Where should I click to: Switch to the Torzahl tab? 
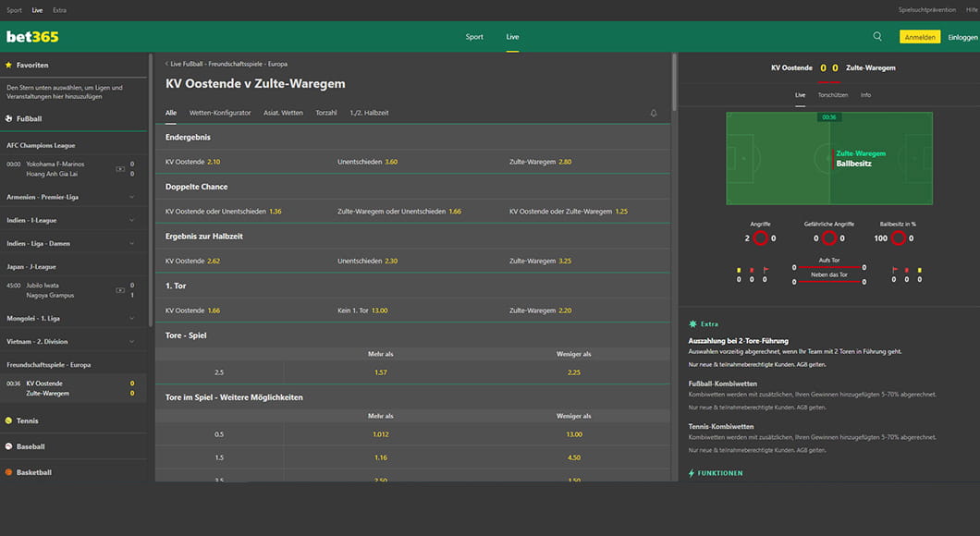click(x=326, y=113)
